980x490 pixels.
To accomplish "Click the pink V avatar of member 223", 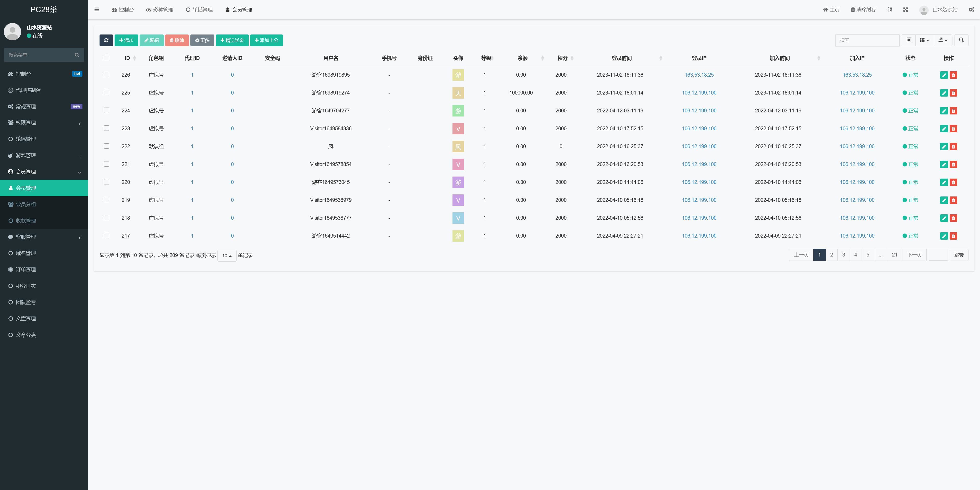I will pyautogui.click(x=458, y=129).
